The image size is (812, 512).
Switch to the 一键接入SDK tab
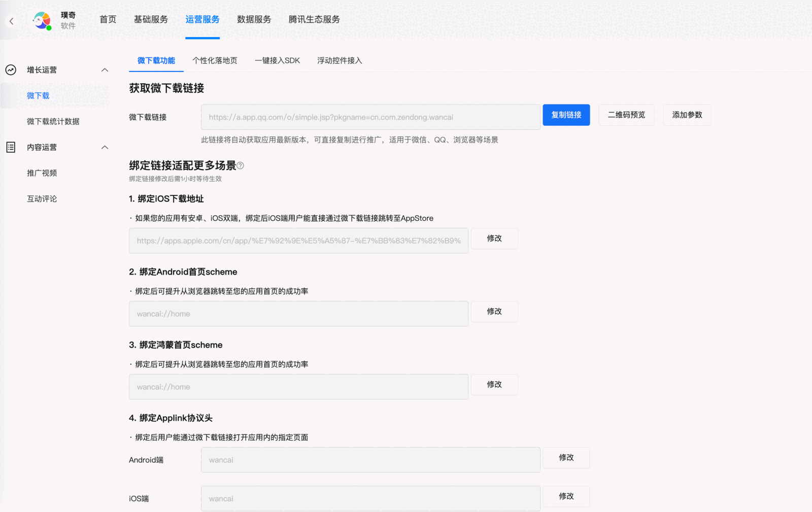pos(277,60)
